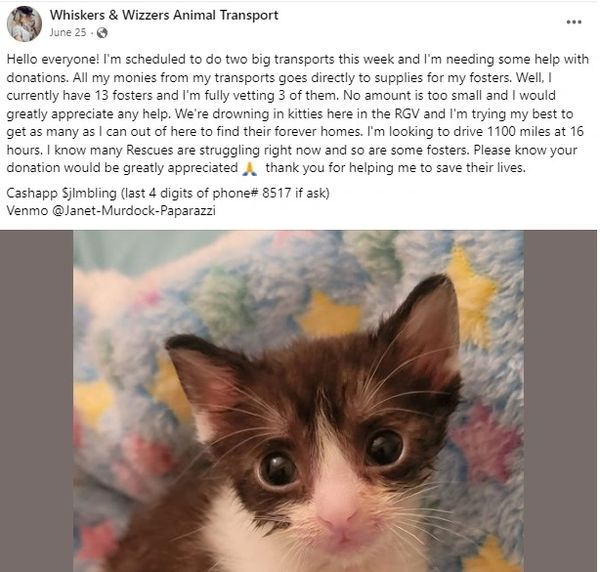Click the kitten's right ear in photo
The height and width of the screenshot is (572, 600).
[x=425, y=323]
